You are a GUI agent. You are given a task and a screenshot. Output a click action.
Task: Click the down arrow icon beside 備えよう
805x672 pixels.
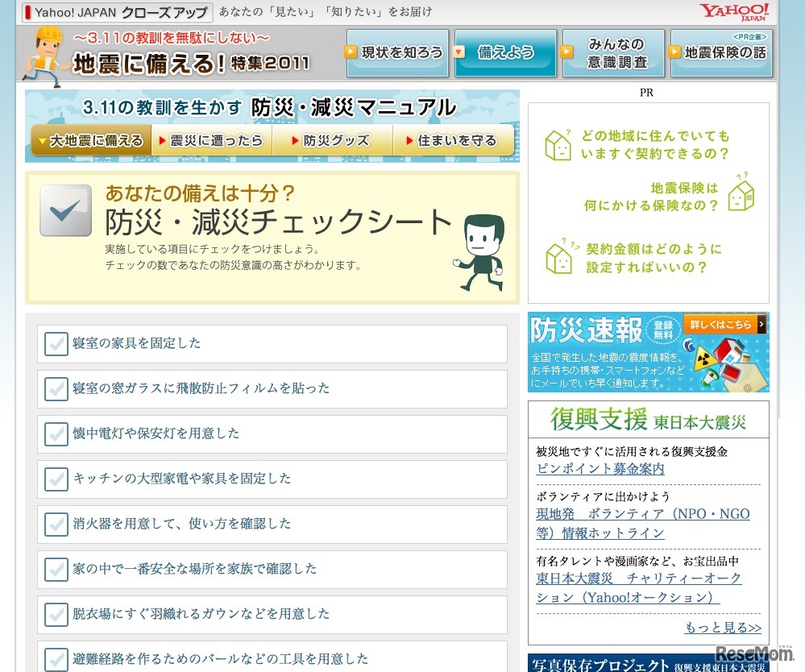(x=459, y=52)
